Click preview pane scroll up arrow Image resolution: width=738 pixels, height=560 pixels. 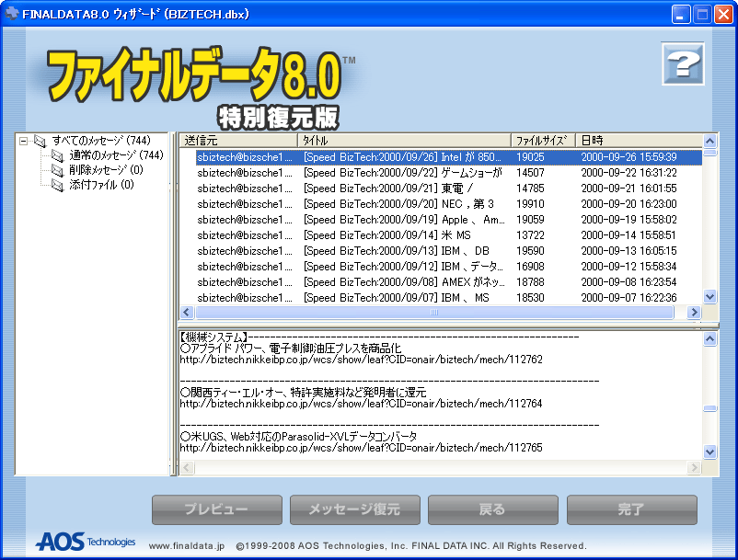tap(709, 339)
